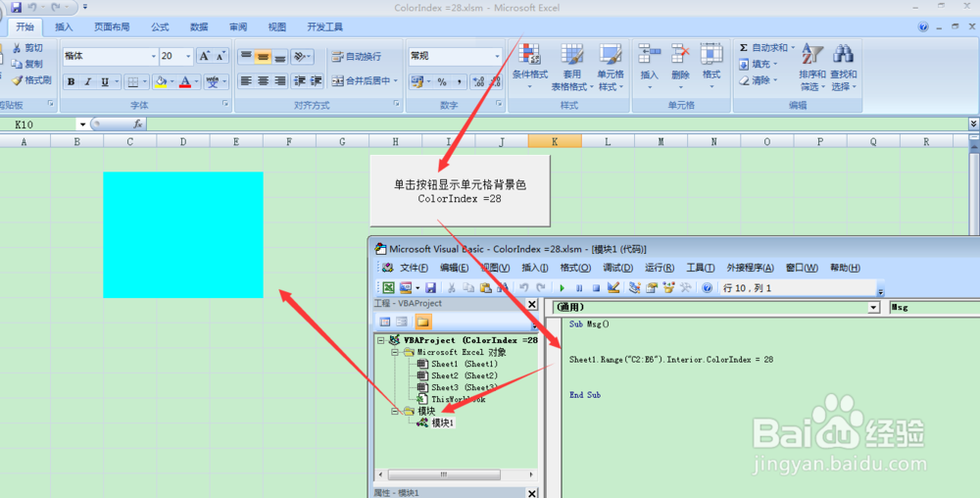Click Decrease Font Size in Excel ribbon
This screenshot has width=980, height=498.
(x=220, y=56)
